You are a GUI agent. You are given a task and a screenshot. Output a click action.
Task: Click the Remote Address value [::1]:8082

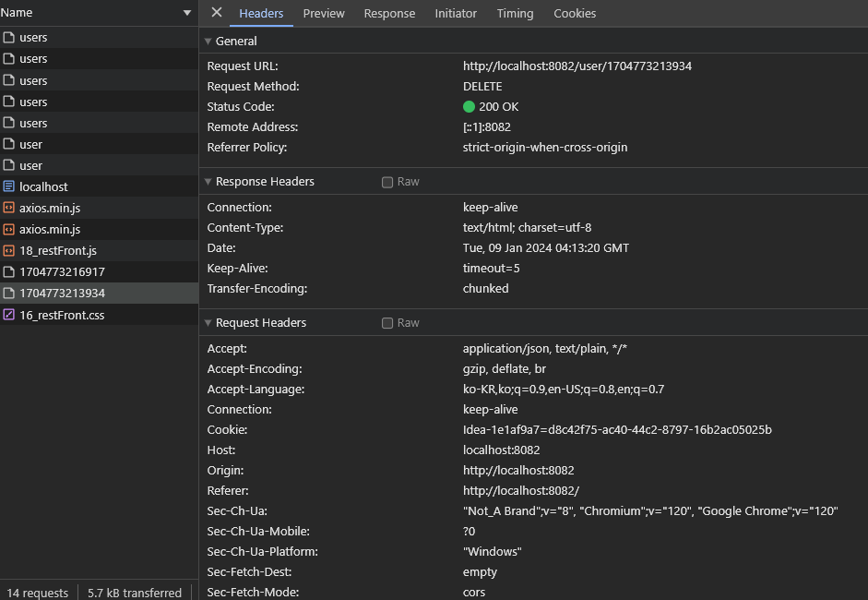point(487,126)
